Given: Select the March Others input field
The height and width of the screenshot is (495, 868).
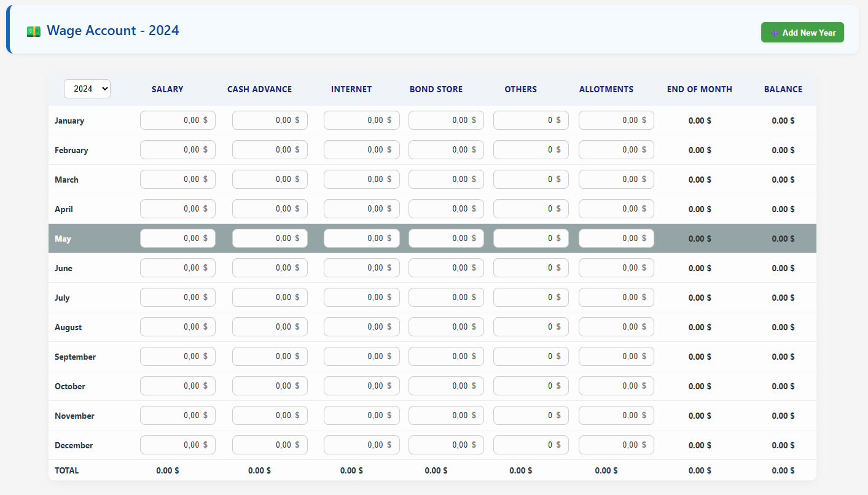Looking at the screenshot, I should click(531, 180).
